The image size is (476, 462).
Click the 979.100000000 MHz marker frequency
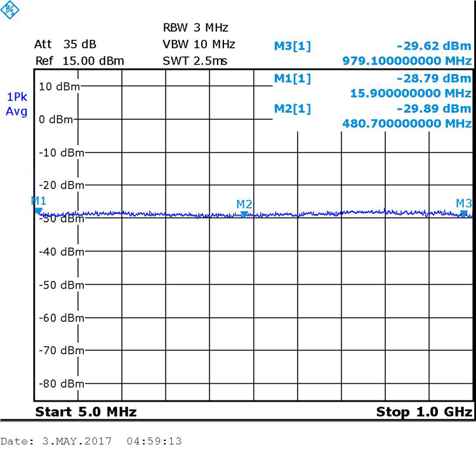pyautogui.click(x=407, y=61)
